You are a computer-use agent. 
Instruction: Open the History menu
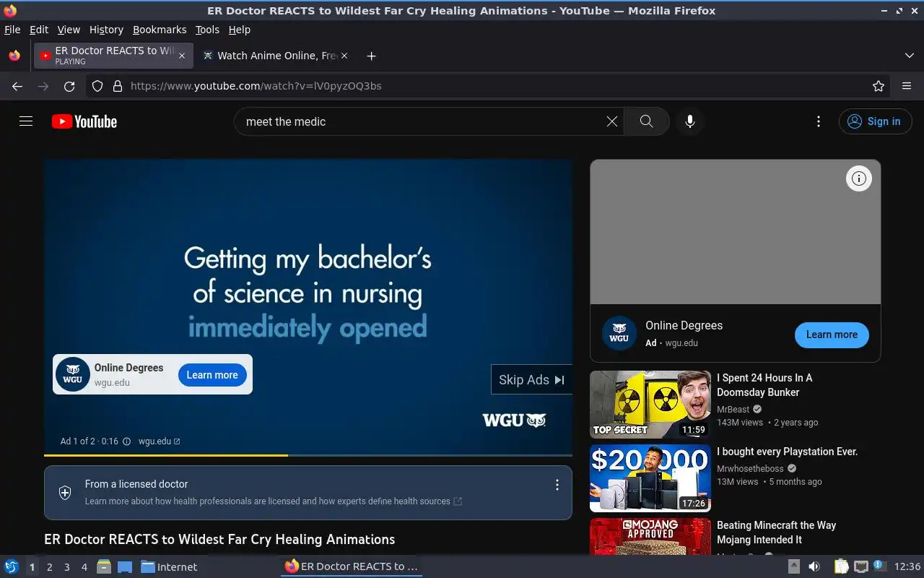(106, 30)
